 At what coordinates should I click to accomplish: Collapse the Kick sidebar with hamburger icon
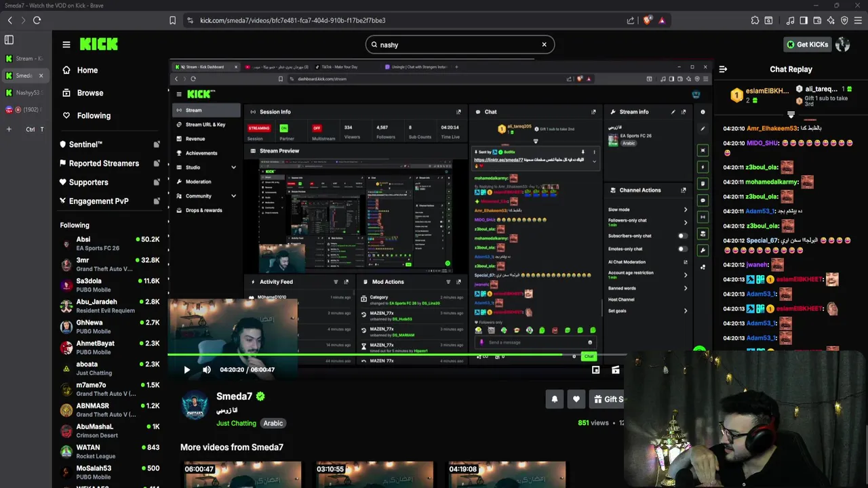coord(66,45)
